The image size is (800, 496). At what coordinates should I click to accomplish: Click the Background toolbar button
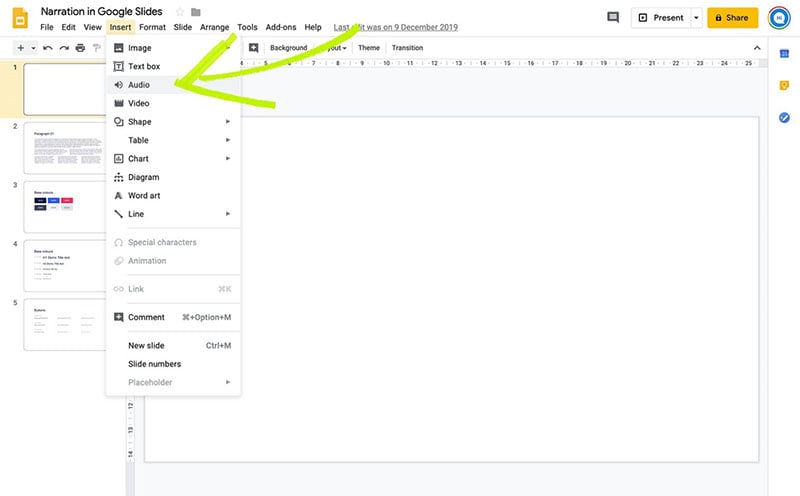[x=288, y=47]
